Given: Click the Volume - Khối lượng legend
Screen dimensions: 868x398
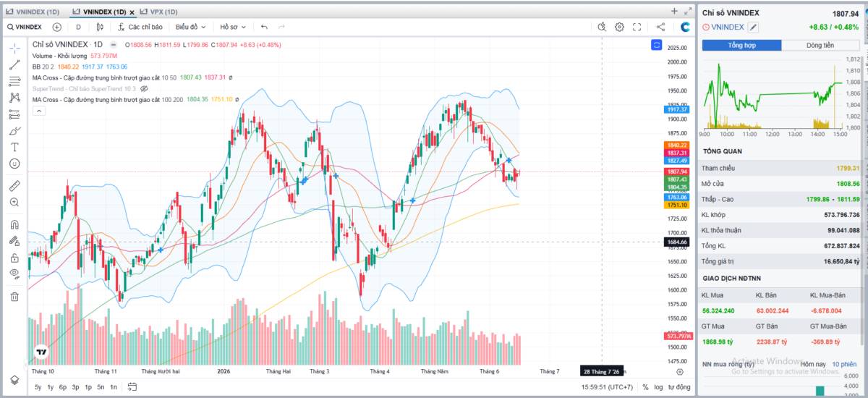Looking at the screenshot, I should pos(60,56).
